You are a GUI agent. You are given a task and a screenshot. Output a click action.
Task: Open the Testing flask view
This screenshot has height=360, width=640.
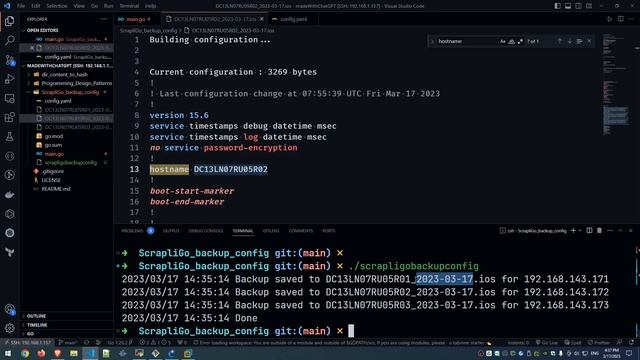(x=10, y=137)
